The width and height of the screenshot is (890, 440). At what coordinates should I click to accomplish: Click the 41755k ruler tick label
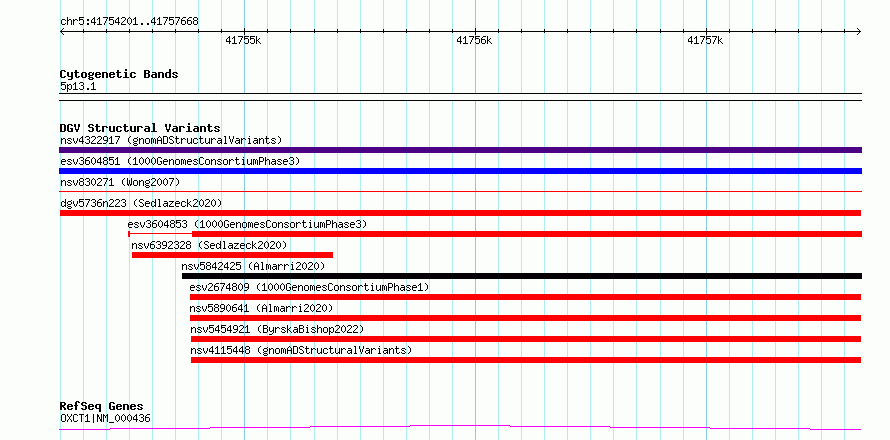click(x=243, y=40)
